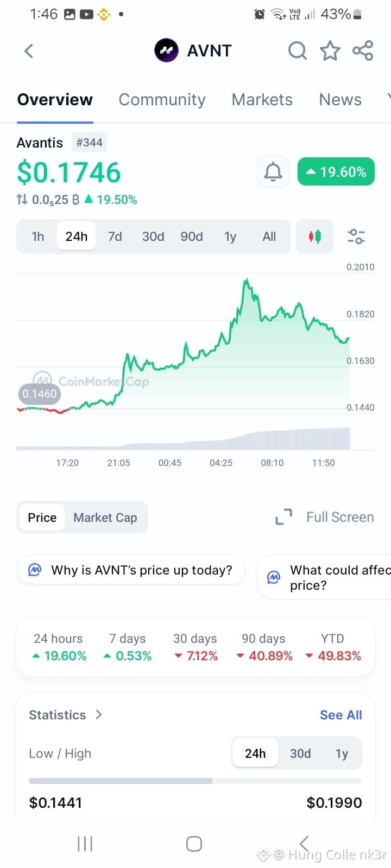Switch chart to Market Cap

105,518
